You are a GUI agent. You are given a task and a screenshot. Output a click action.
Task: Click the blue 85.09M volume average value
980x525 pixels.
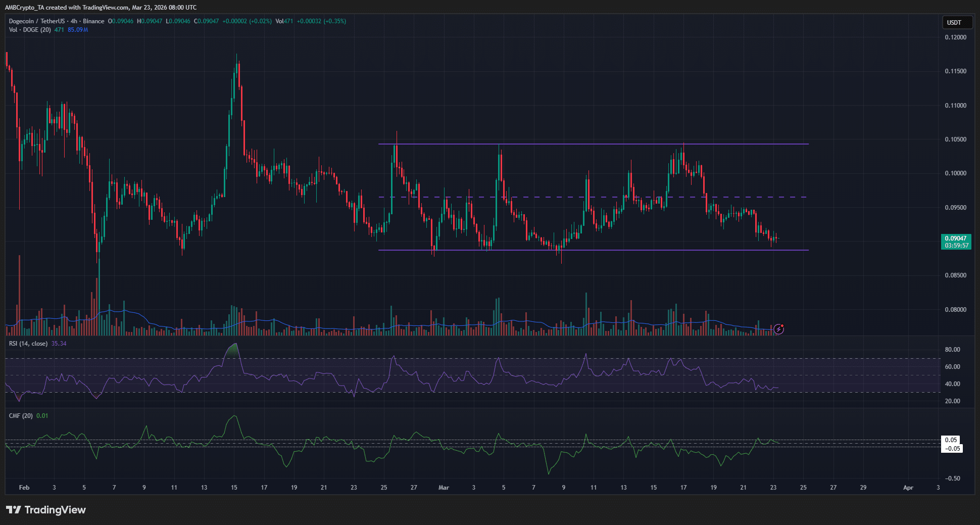(78, 30)
